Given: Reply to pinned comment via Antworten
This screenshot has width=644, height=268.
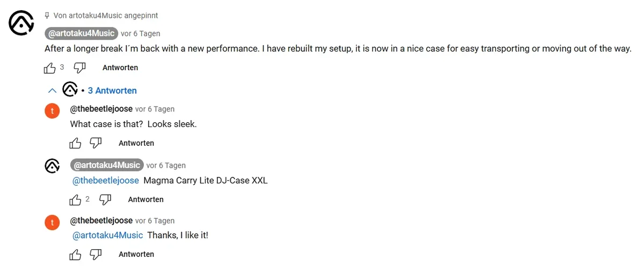Looking at the screenshot, I should 120,68.
